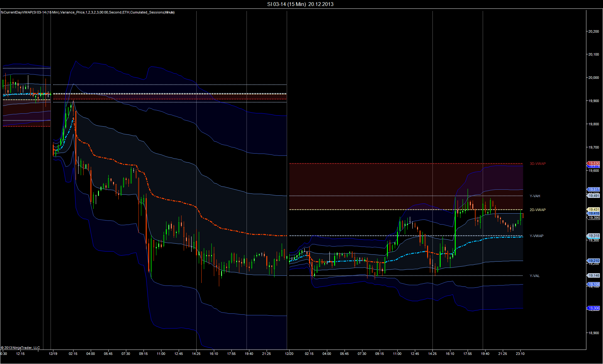Click the red 19,630 price marker
The height and width of the screenshot is (364, 603).
(x=594, y=163)
